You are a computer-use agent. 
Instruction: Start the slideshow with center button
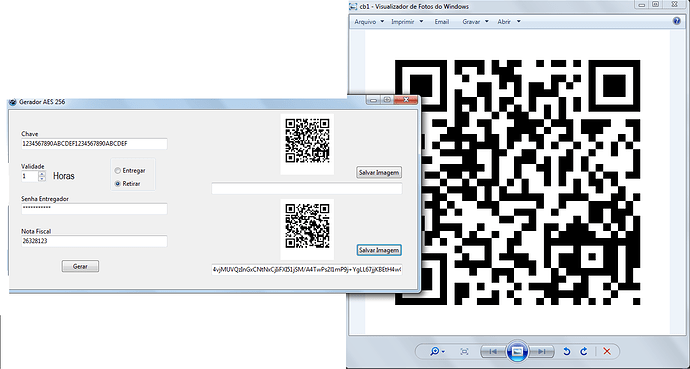pos(518,351)
